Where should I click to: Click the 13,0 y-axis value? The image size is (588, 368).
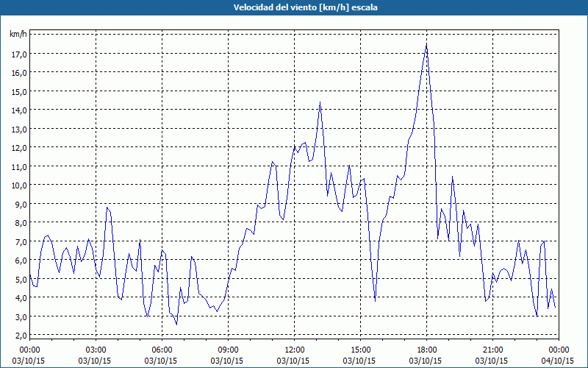click(19, 130)
